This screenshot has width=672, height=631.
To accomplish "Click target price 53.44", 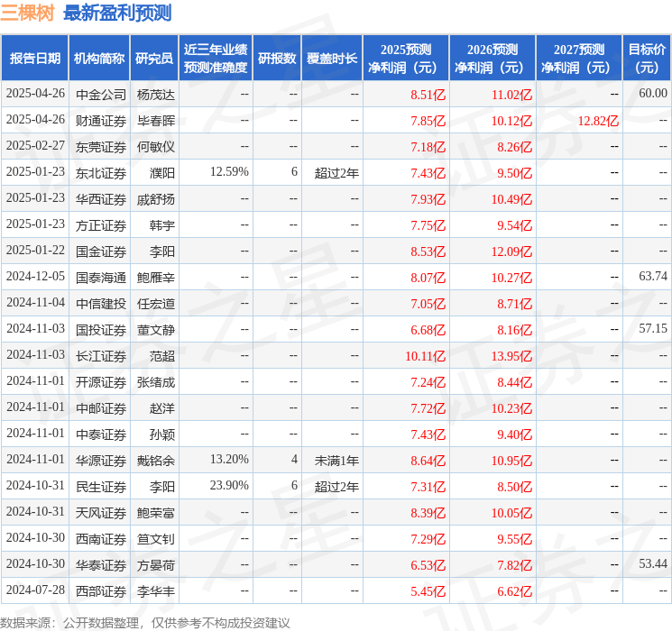I will coord(653,563).
